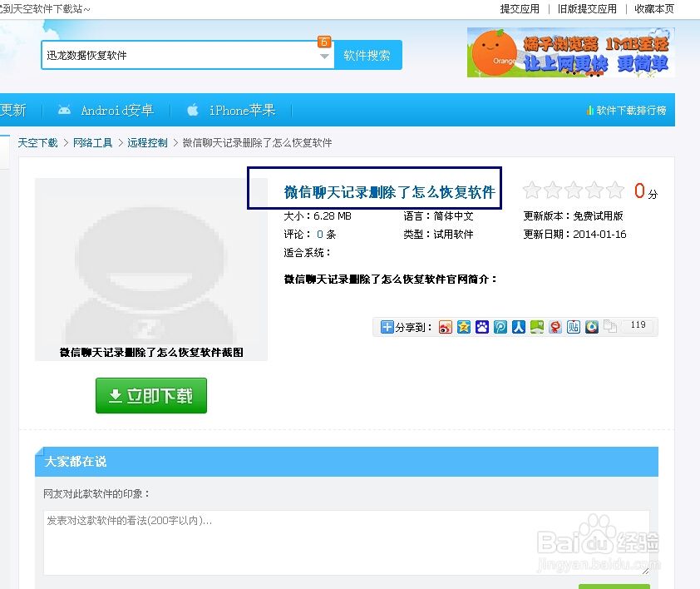Share to Renren icon

(x=518, y=327)
